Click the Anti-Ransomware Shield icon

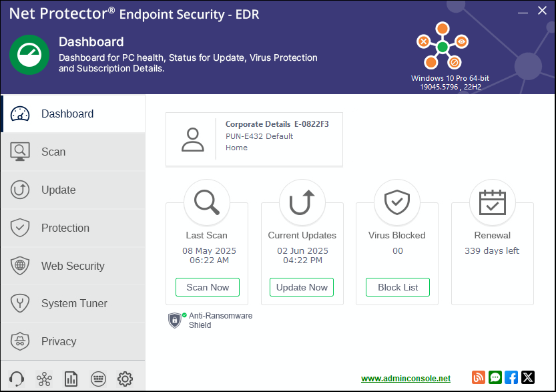175,320
